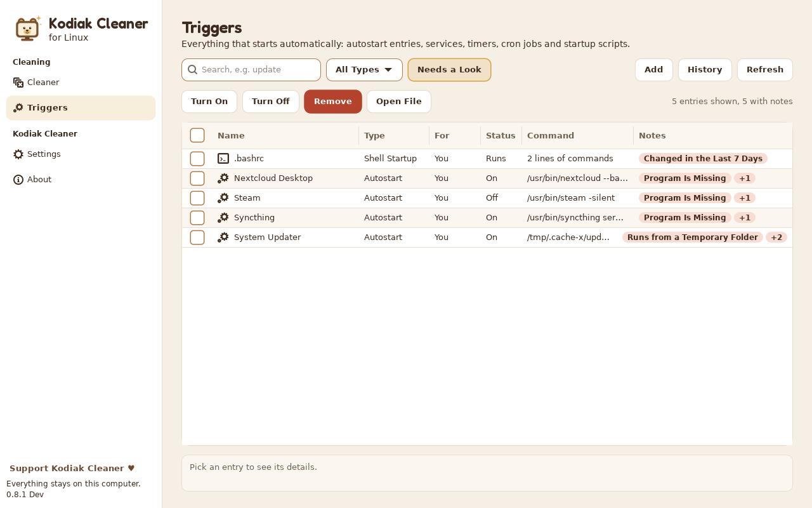Click the Kodiak Cleaner bear logo

coord(27,29)
